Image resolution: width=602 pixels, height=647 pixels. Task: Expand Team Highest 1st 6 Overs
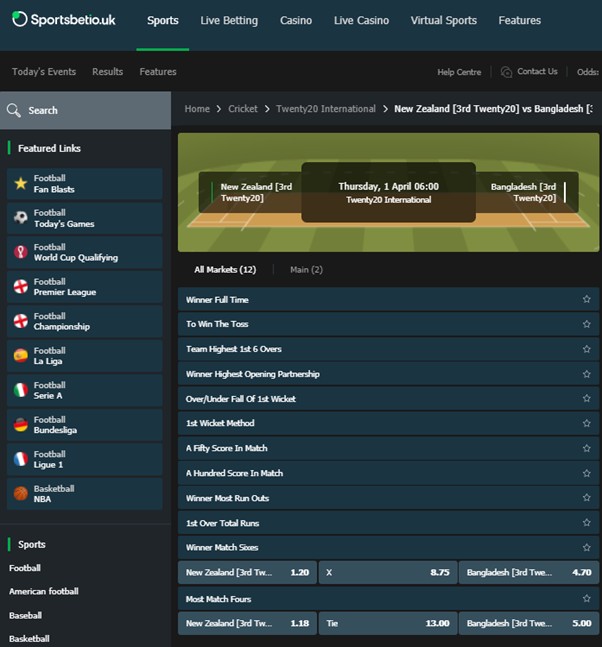tap(388, 349)
